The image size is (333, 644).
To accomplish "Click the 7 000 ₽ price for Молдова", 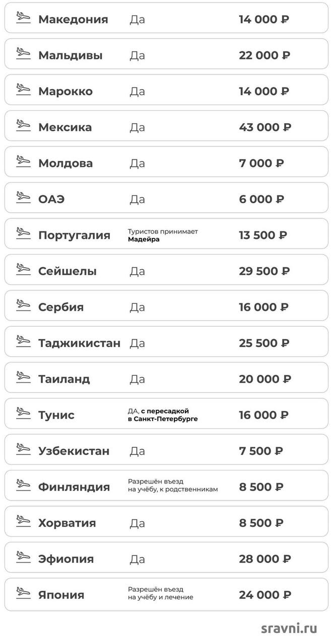I will point(261,163).
